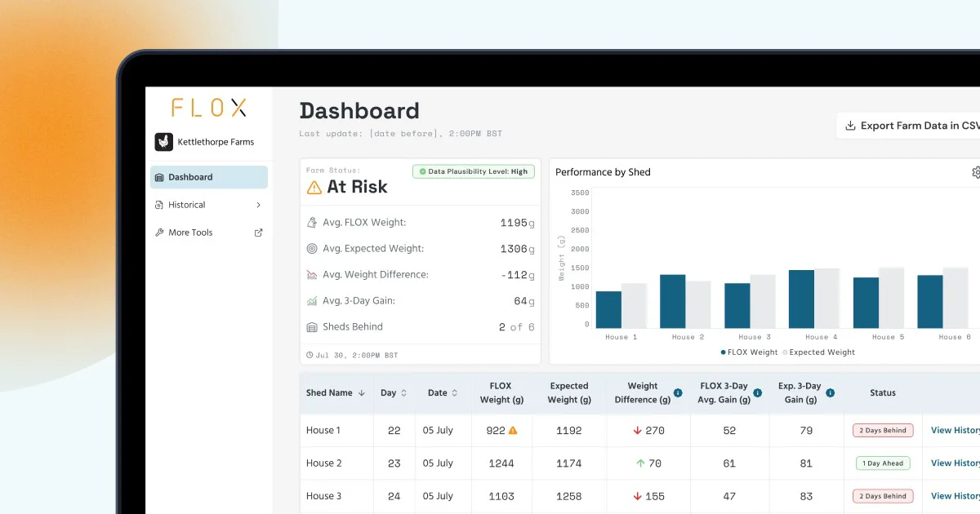Viewport: 980px width, 514px height.
Task: Open Dashboard in the sidebar
Action: tap(209, 177)
